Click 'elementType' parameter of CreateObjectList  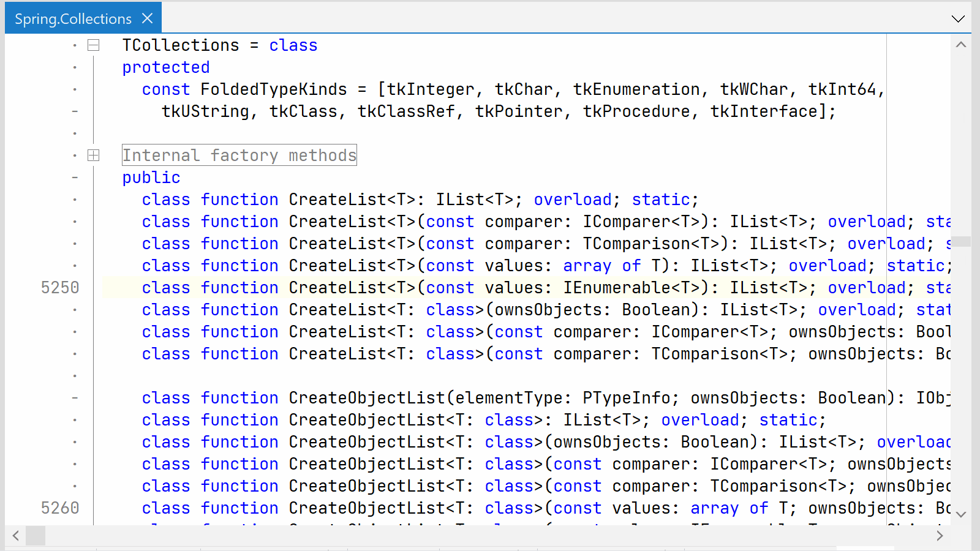point(509,398)
